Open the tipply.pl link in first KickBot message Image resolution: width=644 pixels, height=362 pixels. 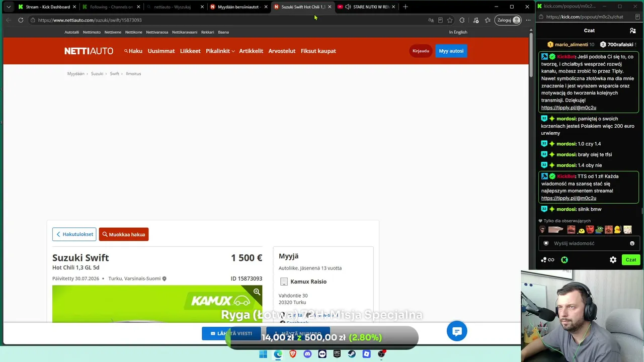click(x=569, y=108)
